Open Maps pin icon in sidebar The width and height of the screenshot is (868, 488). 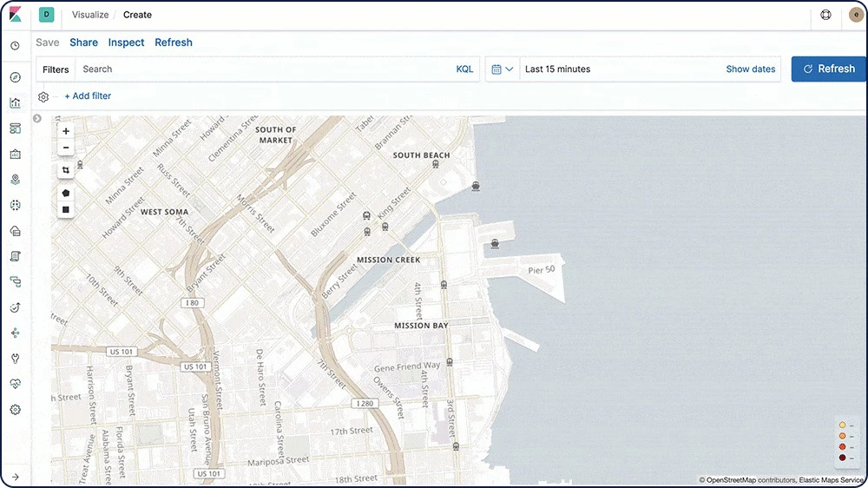click(x=16, y=180)
